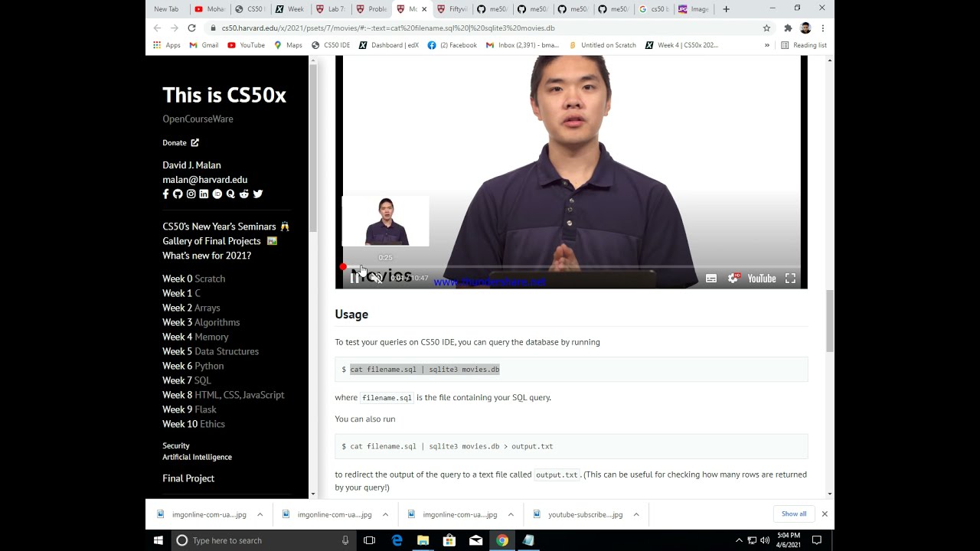
Task: Open Gallery of Final Projects link
Action: (220, 241)
